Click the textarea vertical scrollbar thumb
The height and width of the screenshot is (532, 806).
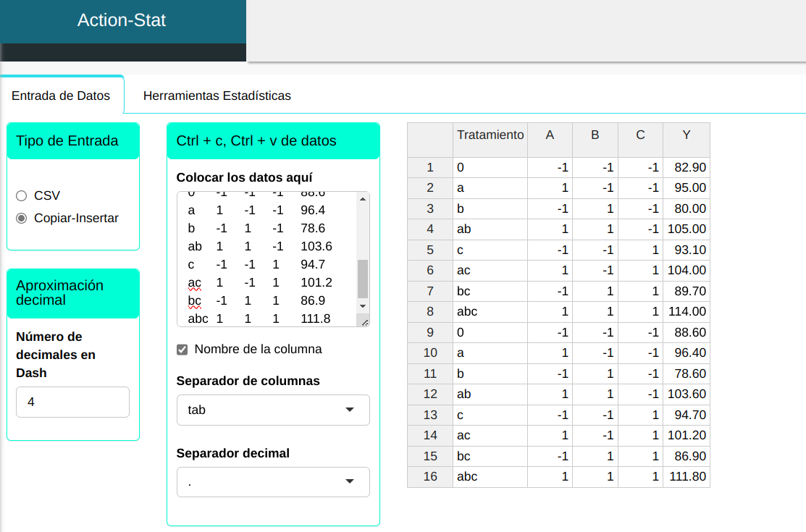(x=363, y=279)
